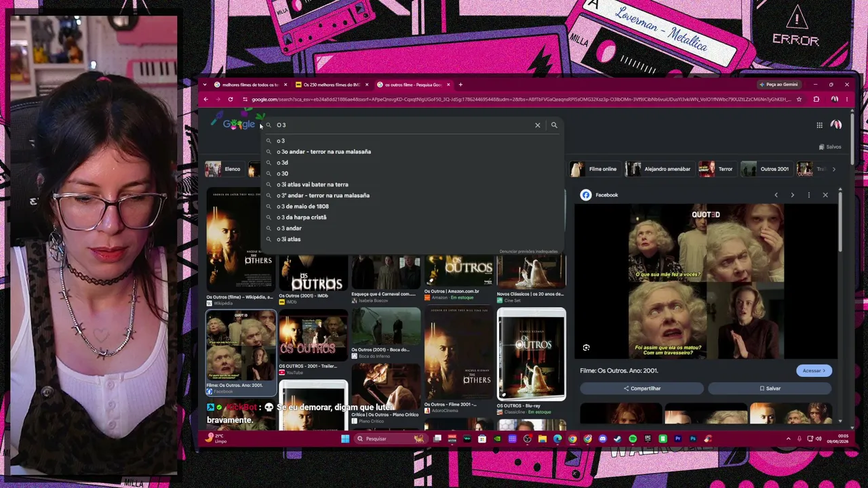The height and width of the screenshot is (488, 868).
Task: Filter by the Terror chip
Action: tap(717, 169)
